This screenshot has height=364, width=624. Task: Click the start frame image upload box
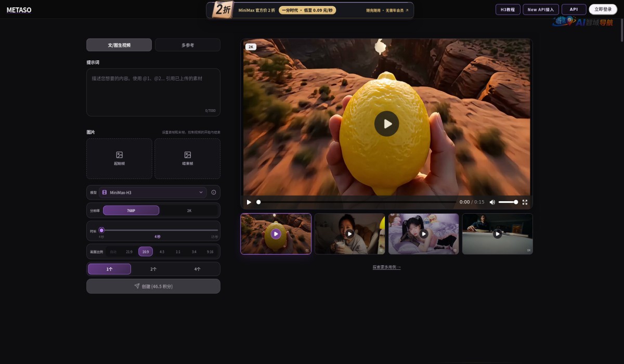pos(119,159)
